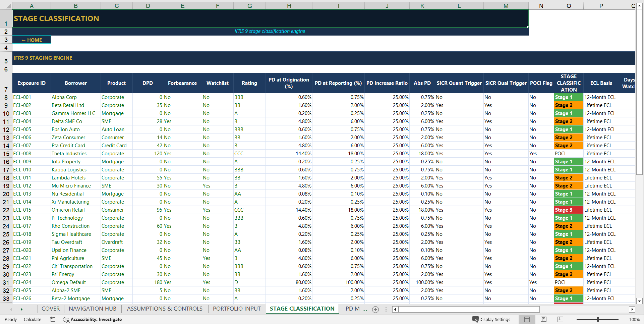Switch to NAVIGATION HUB sheet tab

tap(93, 309)
